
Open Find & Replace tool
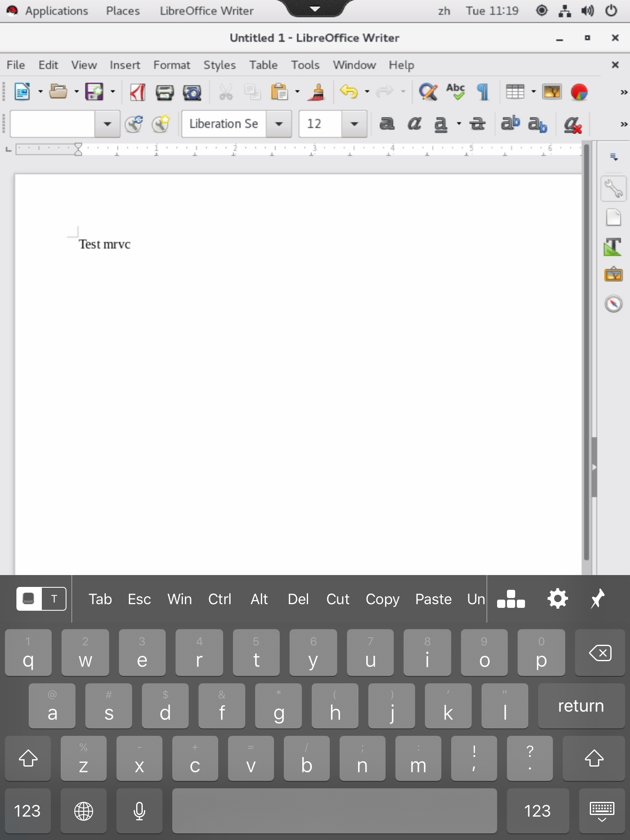pyautogui.click(x=428, y=92)
